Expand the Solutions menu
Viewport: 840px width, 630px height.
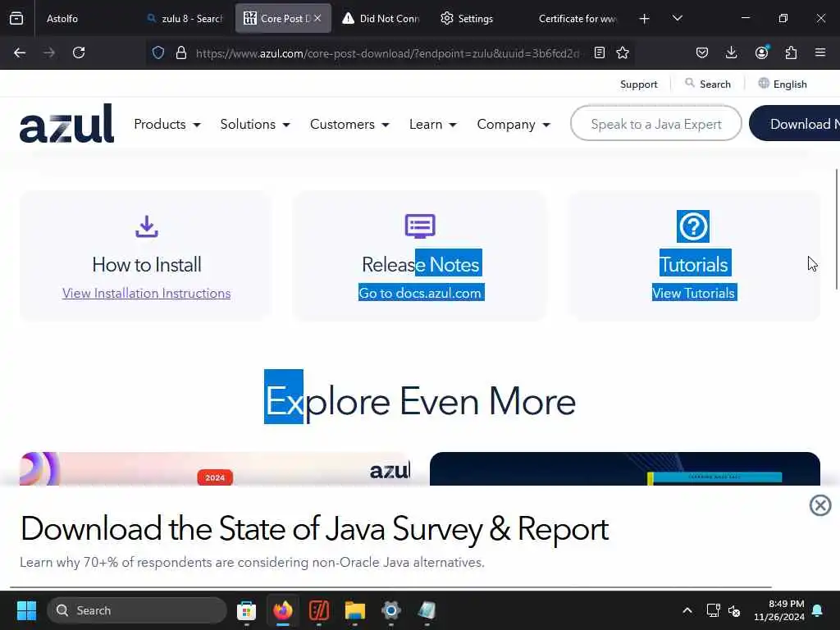(x=255, y=125)
